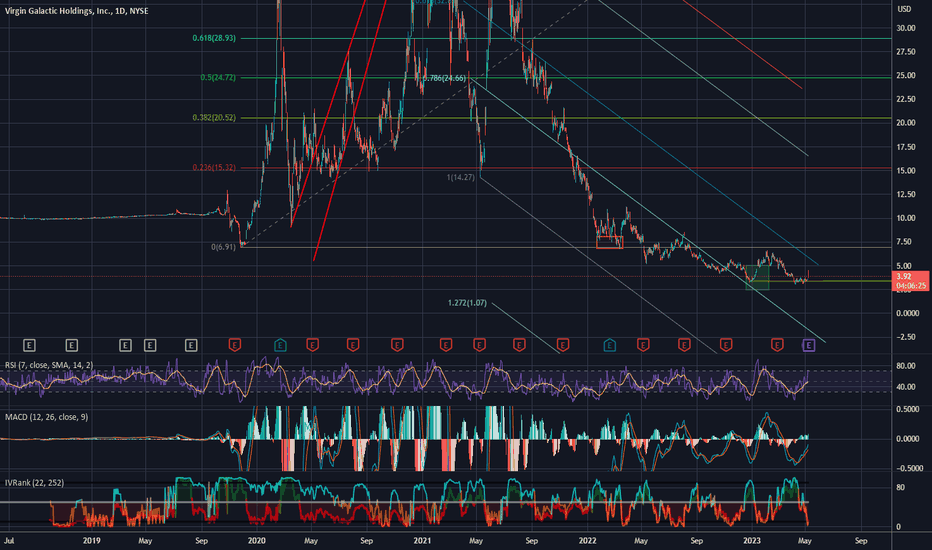932x550 pixels.
Task: Click the 25.00 price axis label
Action: [x=906, y=76]
